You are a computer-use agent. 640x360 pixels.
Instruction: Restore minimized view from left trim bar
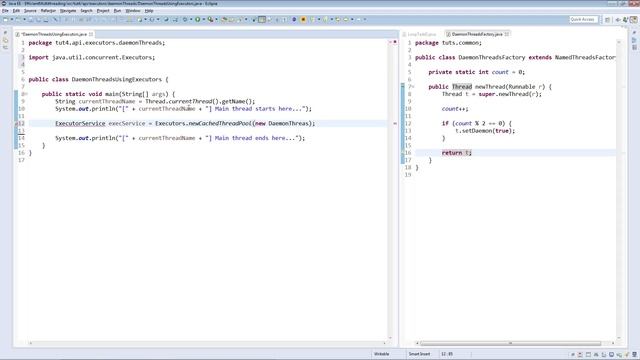pyautogui.click(x=5, y=33)
